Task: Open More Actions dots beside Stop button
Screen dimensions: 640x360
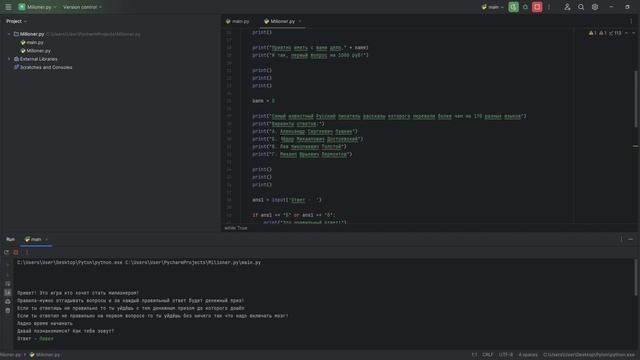Action: click(549, 7)
